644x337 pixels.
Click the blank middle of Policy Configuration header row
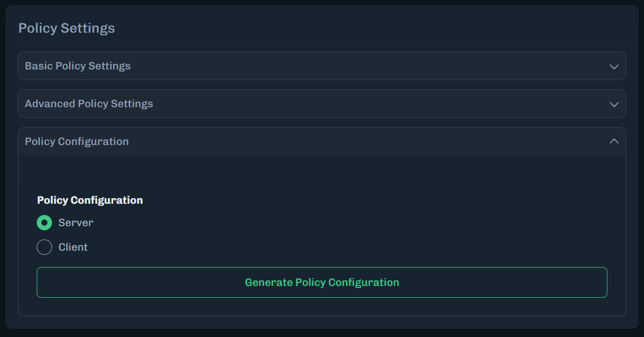(357, 141)
